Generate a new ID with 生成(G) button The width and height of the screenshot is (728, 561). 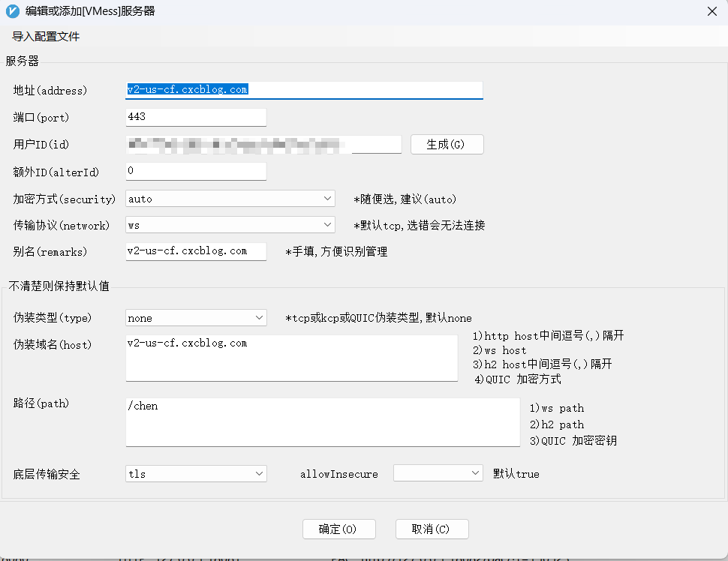point(447,144)
